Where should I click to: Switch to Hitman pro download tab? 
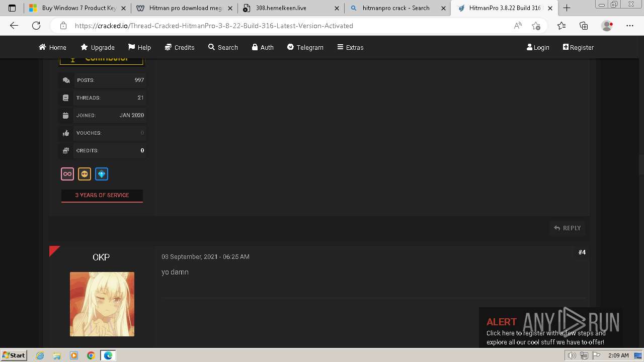point(184,8)
